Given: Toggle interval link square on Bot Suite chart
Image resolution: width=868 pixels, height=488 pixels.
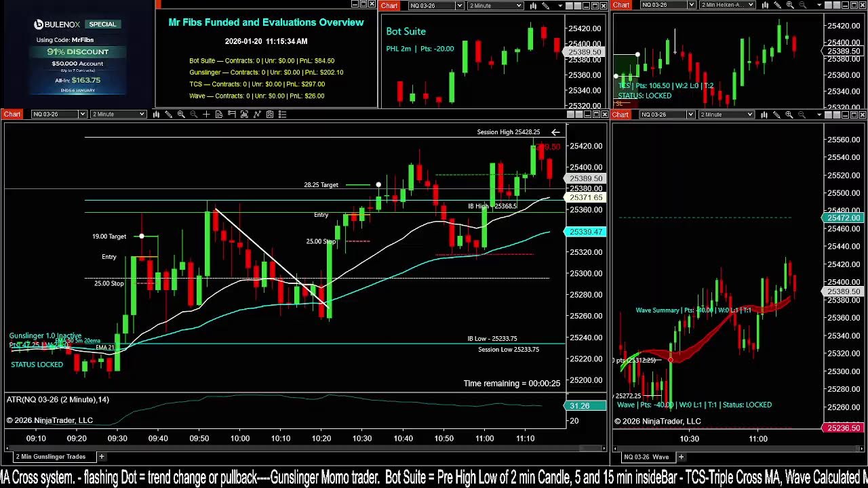Looking at the screenshot, I should click(x=577, y=5).
